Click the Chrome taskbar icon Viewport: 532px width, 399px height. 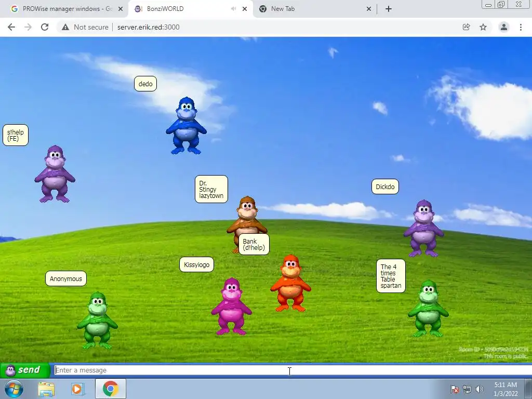110,389
